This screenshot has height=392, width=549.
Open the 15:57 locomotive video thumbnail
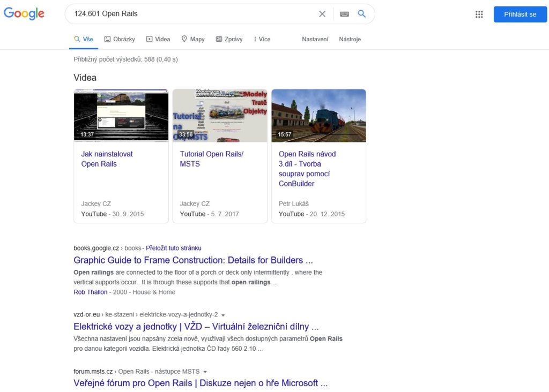click(318, 115)
